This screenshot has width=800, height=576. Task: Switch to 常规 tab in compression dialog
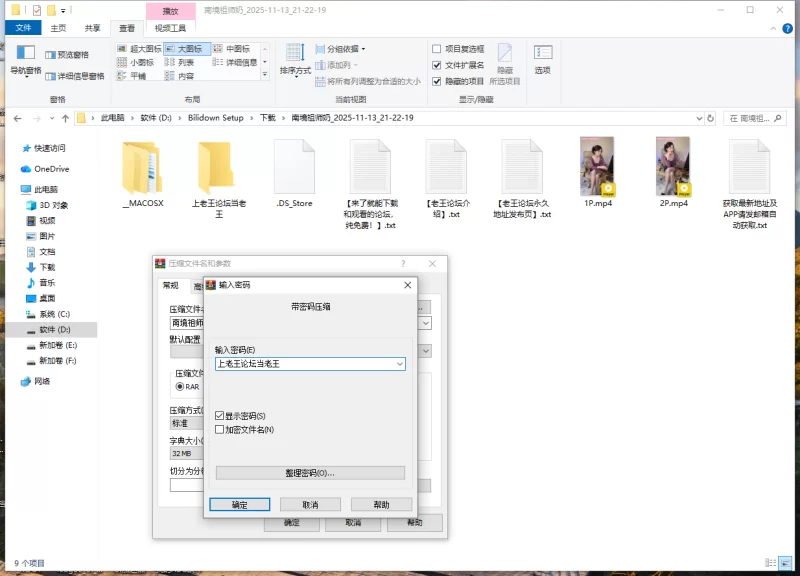coord(170,285)
